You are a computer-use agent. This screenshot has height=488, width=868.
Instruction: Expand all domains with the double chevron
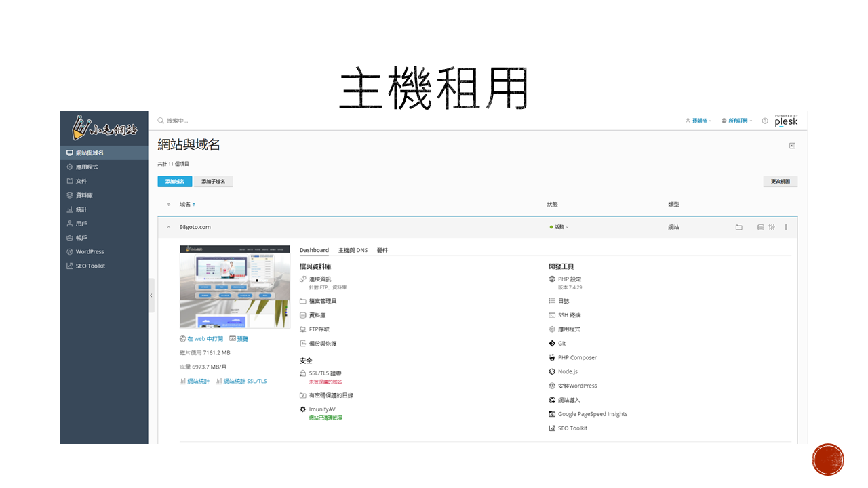(169, 205)
